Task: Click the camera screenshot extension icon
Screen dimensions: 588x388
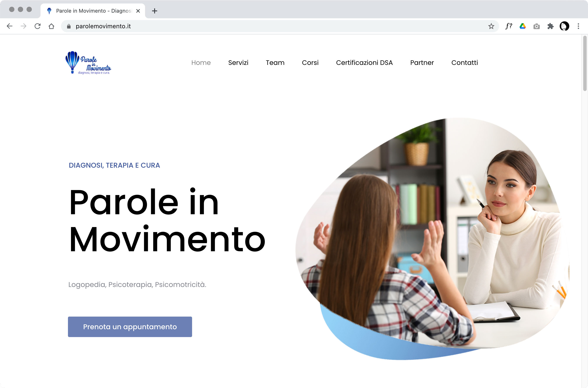Action: coord(537,26)
